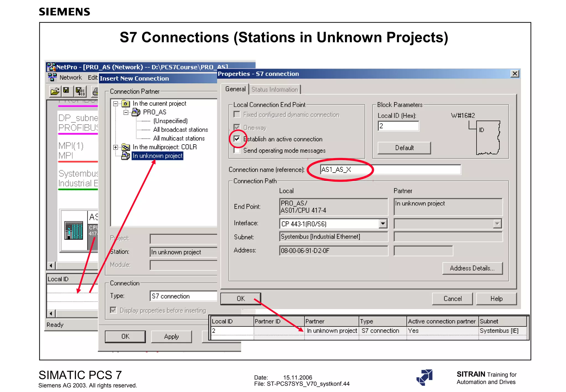Screen dimensions: 566x392
Task: Select the AS01 station rack image
Action: tap(74, 230)
